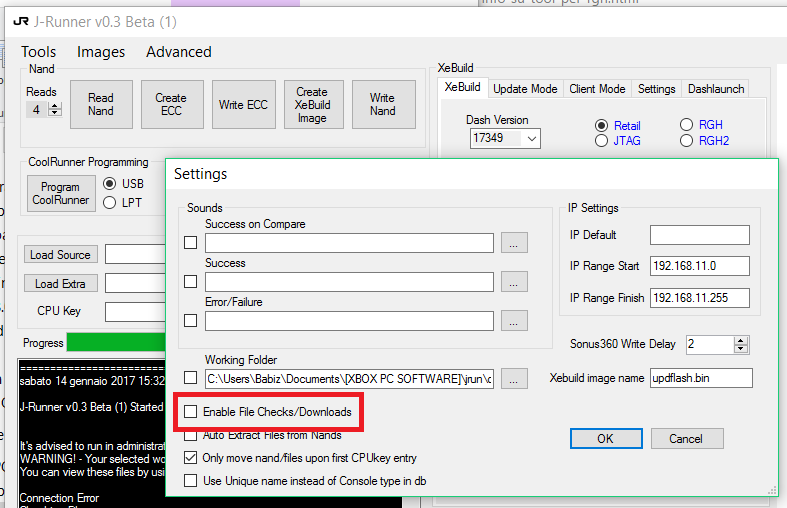Enable the Error/Failure sound checkbox
Viewport: 787px width, 508px height.
tap(190, 320)
